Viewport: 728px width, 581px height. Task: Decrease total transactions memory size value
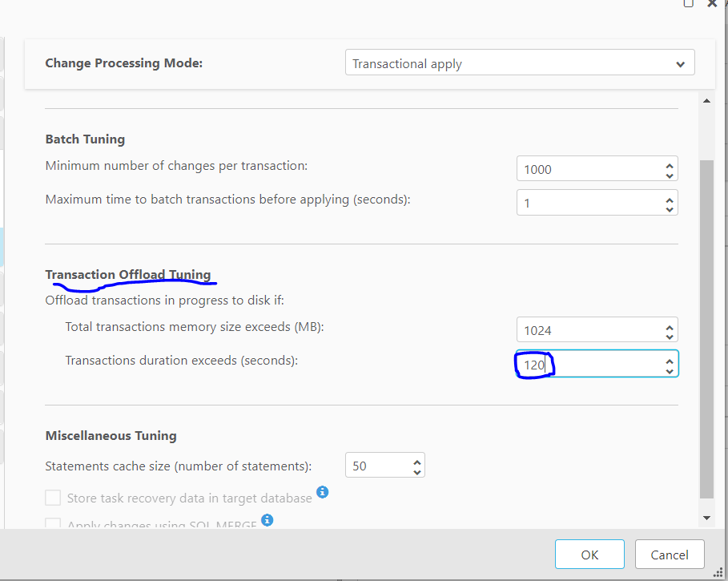670,336
